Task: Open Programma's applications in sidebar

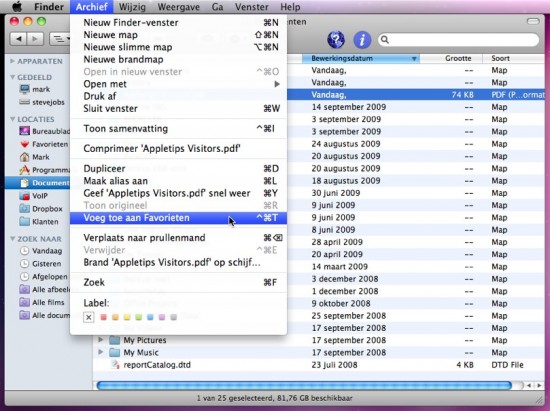Action: [x=45, y=170]
